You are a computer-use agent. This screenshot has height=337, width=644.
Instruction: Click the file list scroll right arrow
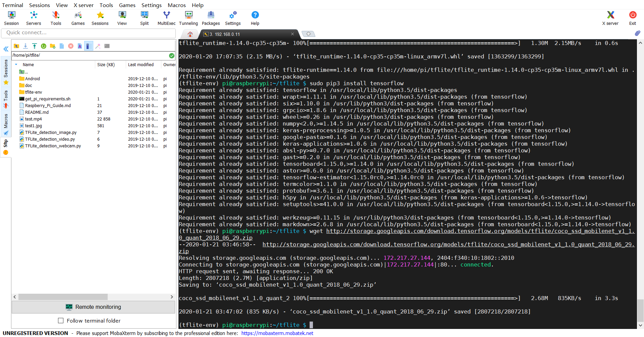172,297
